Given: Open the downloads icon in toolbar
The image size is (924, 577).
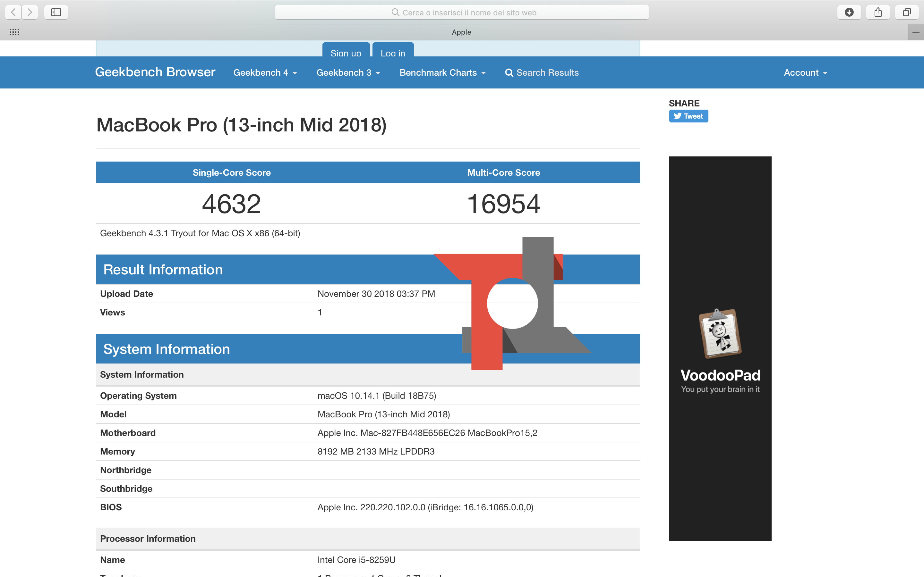Looking at the screenshot, I should pos(849,12).
